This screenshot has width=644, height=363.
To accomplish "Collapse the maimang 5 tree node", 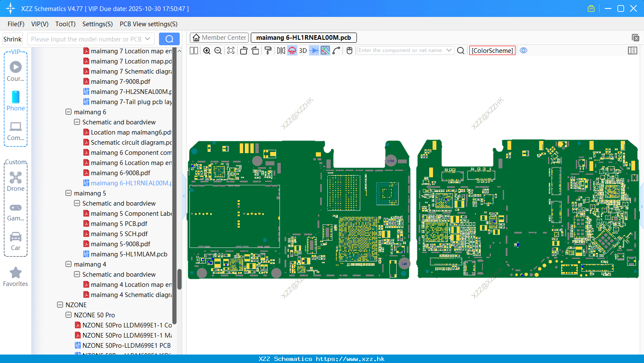I will tap(69, 193).
